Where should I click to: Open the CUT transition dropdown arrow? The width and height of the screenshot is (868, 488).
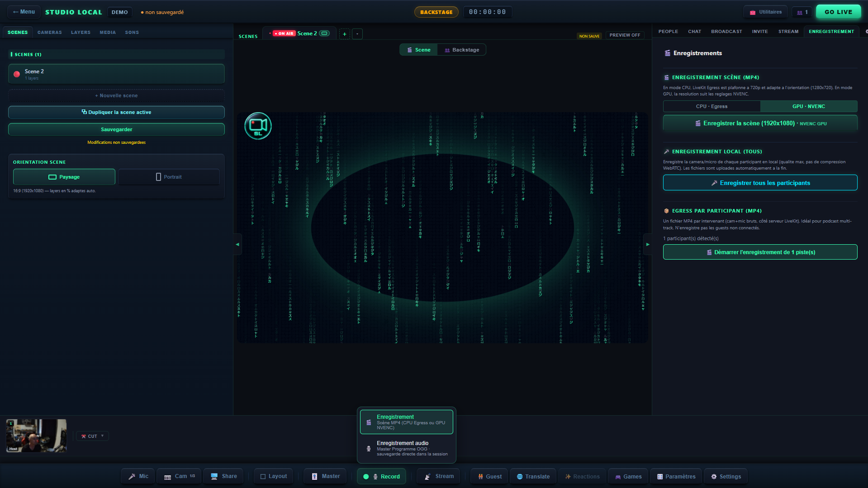click(103, 436)
